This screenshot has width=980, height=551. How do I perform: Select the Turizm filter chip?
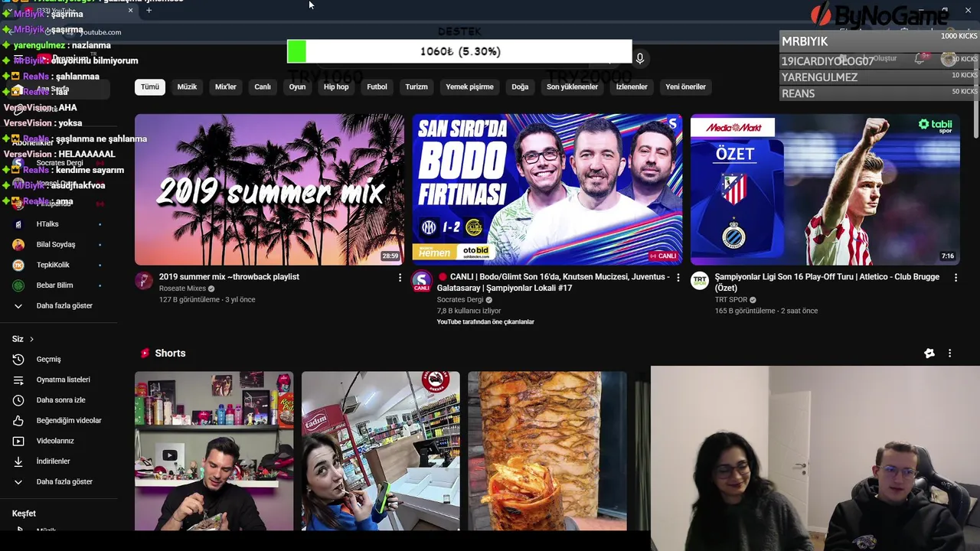(416, 86)
